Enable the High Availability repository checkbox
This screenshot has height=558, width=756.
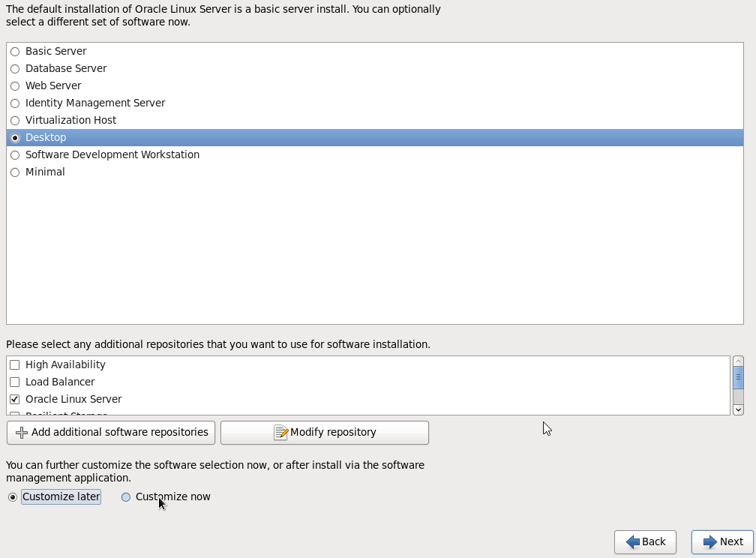[x=15, y=365]
